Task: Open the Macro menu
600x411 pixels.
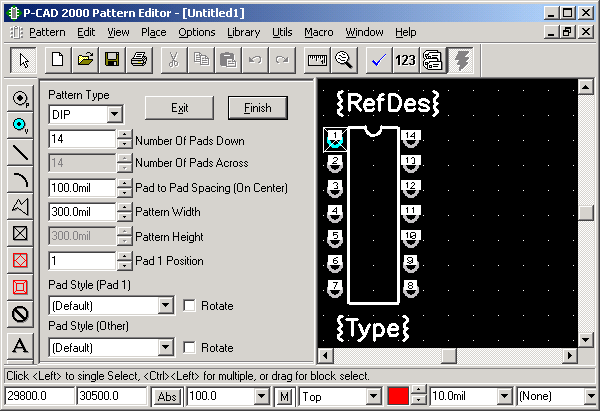Action: [319, 32]
